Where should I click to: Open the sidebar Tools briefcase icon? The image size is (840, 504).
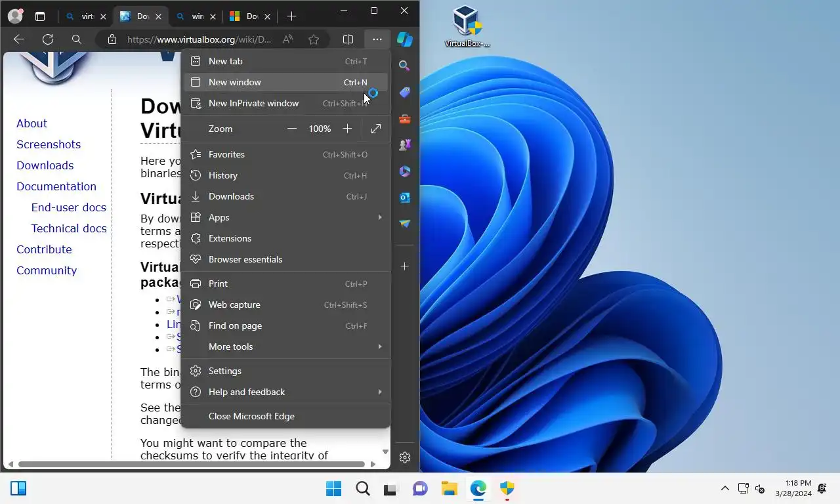[405, 119]
